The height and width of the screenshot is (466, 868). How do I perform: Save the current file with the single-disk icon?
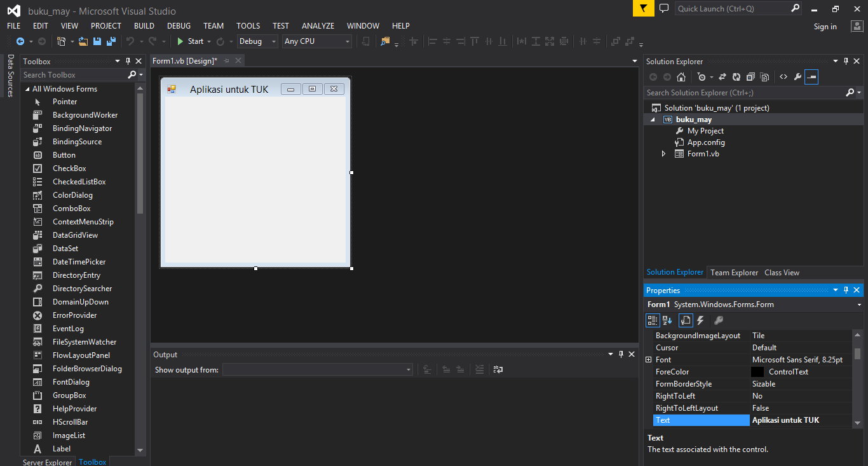click(97, 41)
